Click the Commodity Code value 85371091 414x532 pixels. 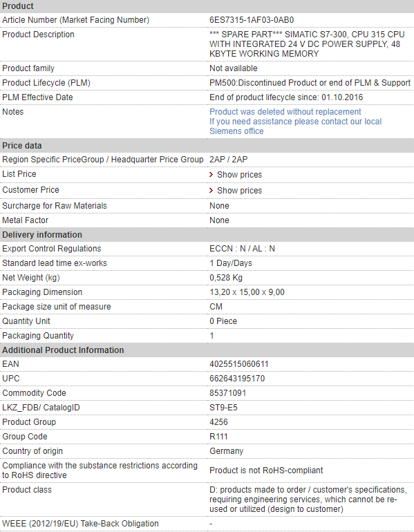(x=227, y=393)
